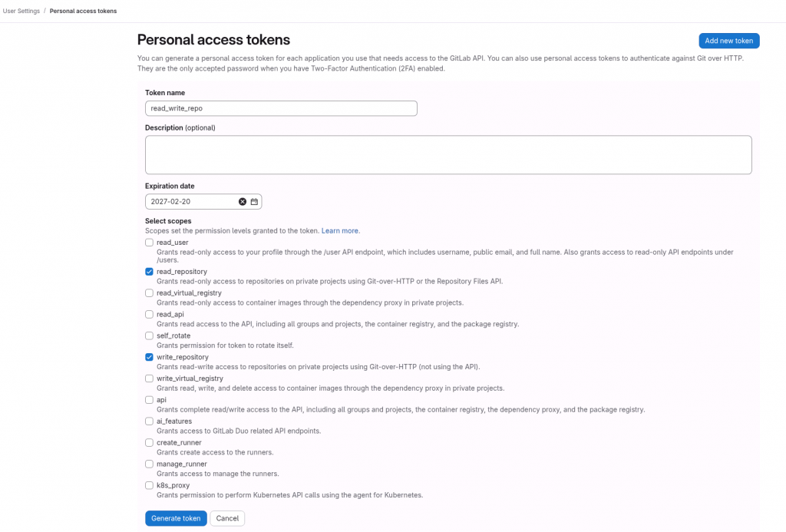Click Add new token button
The height and width of the screenshot is (532, 786).
click(728, 41)
